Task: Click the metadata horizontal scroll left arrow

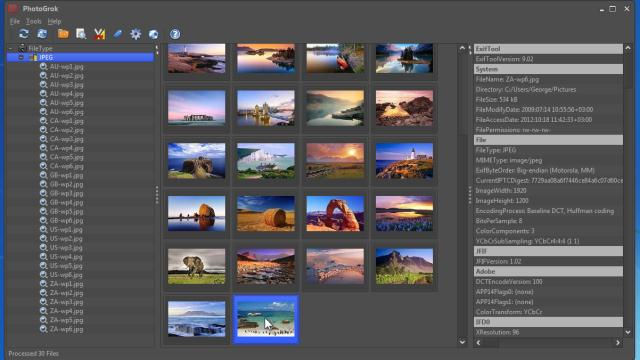Action: [478, 343]
